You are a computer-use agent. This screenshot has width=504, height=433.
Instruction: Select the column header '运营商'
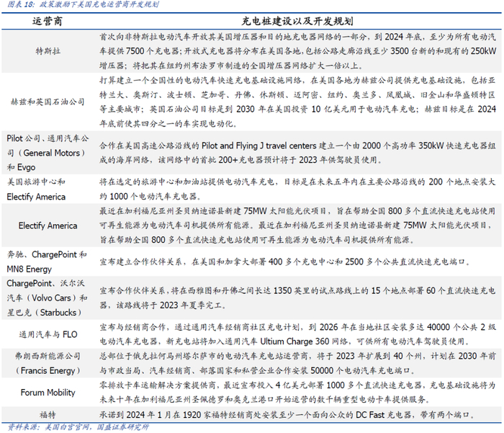coord(48,22)
